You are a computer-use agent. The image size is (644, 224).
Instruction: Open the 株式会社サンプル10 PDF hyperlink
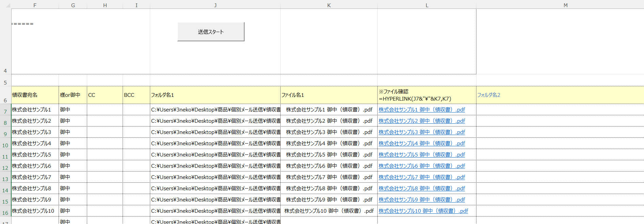click(423, 211)
